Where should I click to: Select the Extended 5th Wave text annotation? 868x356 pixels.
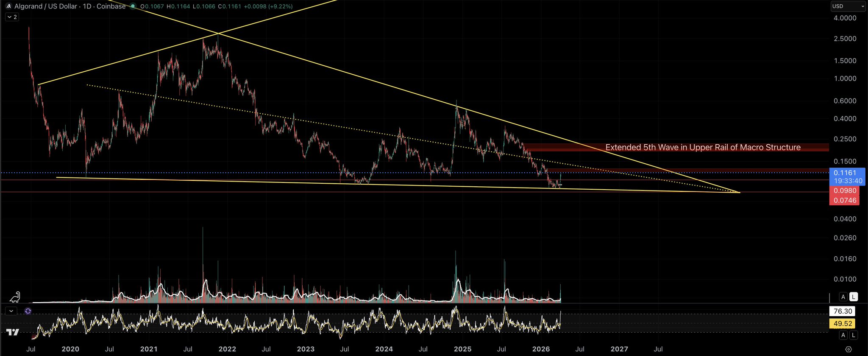pos(703,147)
